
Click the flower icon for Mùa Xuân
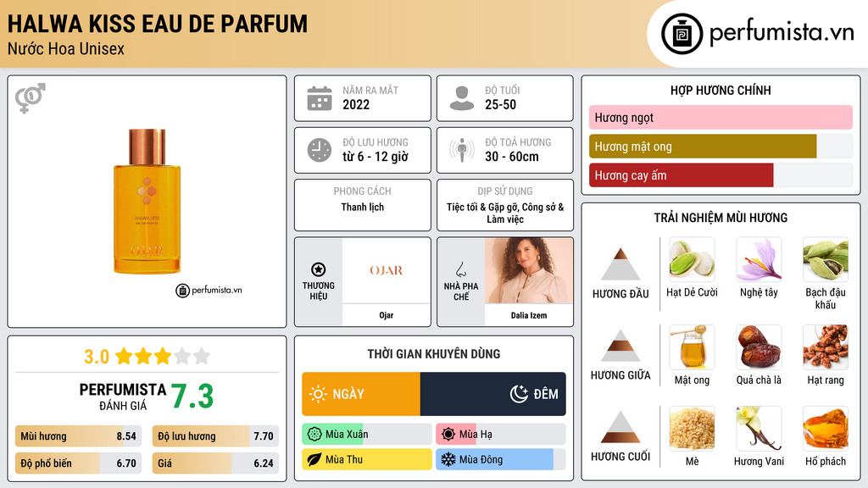point(314,435)
